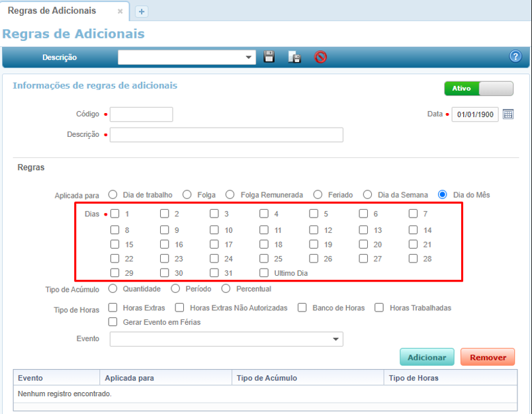The width and height of the screenshot is (532, 414).
Task: Close the Regras de Adicionais tab
Action: click(x=120, y=12)
